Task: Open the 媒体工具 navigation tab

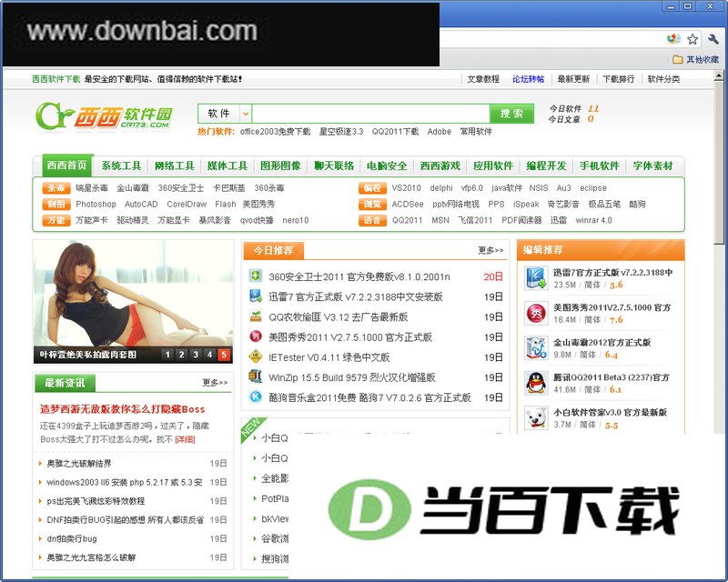Action: tap(227, 166)
